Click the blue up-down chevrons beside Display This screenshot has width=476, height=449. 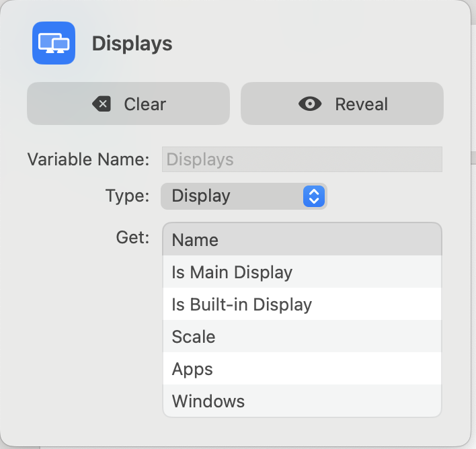coord(314,196)
